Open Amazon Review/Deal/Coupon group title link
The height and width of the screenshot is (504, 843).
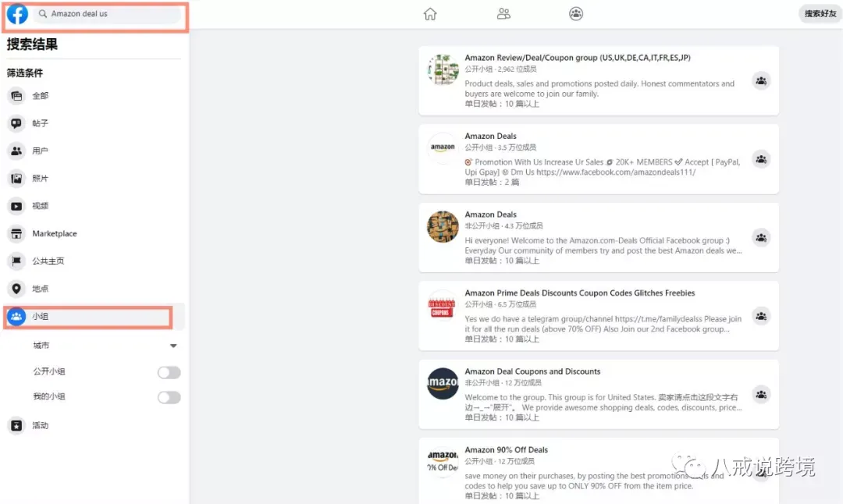point(578,58)
